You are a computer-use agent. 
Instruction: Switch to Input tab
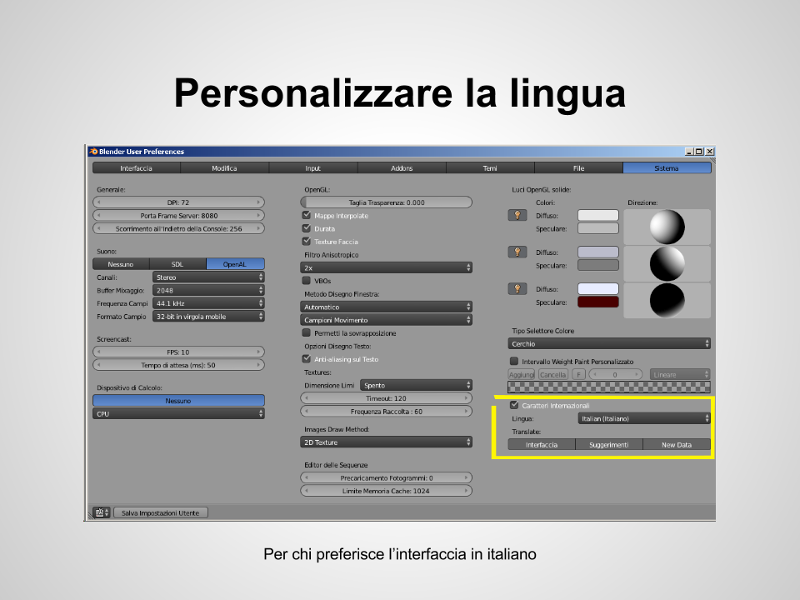click(313, 168)
